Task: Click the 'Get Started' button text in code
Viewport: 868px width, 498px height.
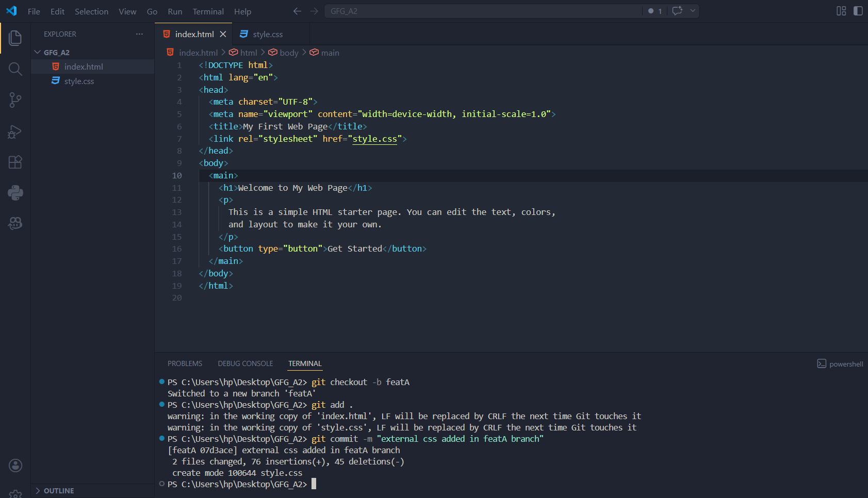Action: pos(354,248)
